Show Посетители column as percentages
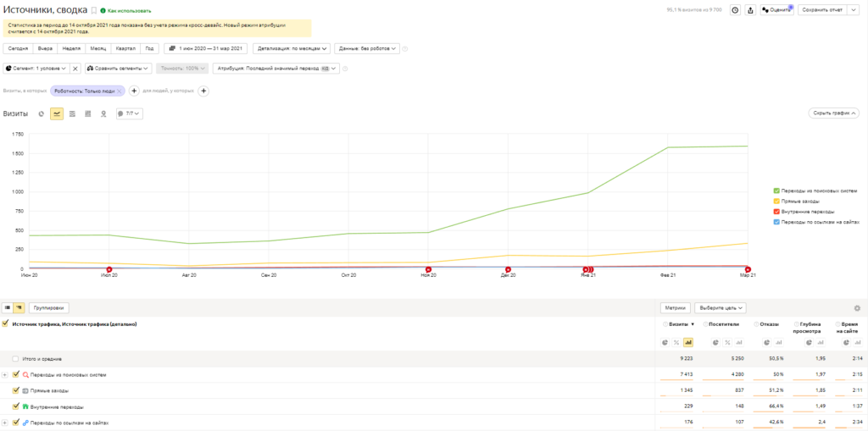 (x=726, y=342)
